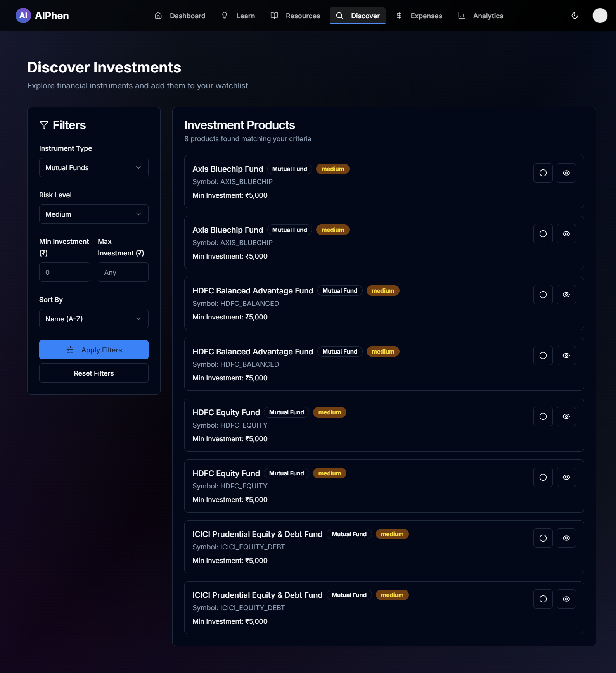This screenshot has width=616, height=673.
Task: Expand the Risk Level dropdown set to Medium
Action: tap(94, 214)
